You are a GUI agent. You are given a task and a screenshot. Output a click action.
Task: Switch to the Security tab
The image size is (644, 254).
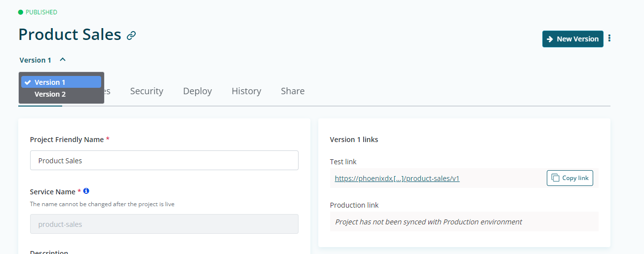tap(147, 91)
